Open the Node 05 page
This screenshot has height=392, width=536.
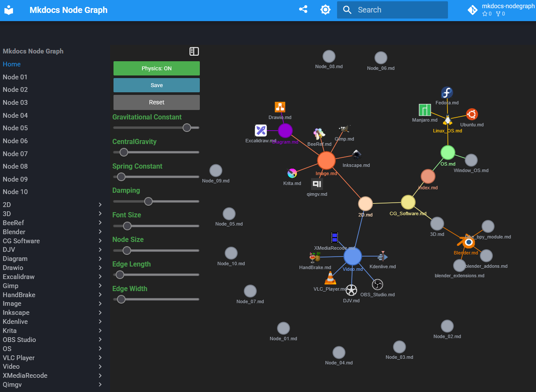click(15, 128)
